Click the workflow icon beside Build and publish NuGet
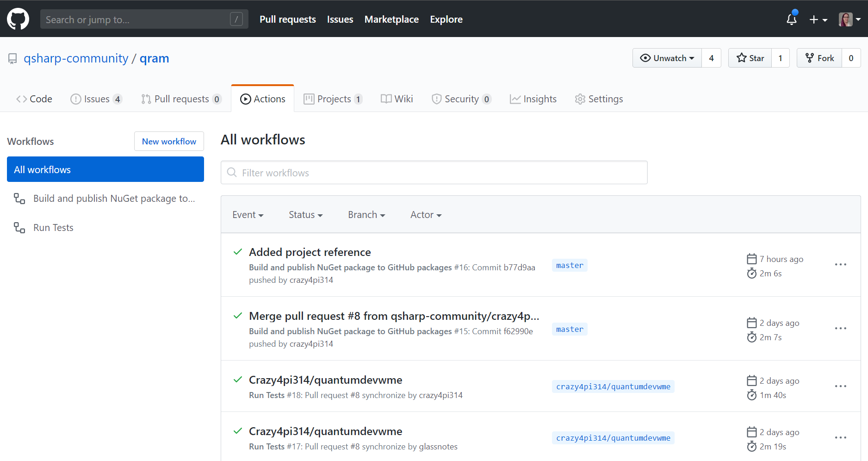868x461 pixels. coord(19,199)
